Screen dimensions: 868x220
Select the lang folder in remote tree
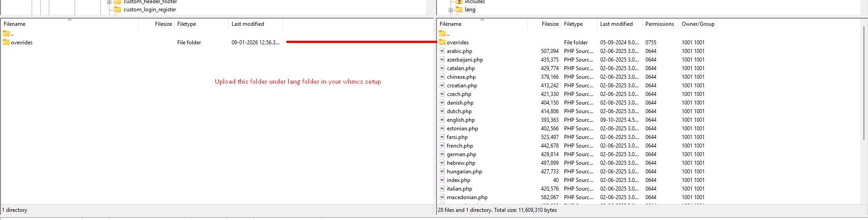click(x=470, y=10)
